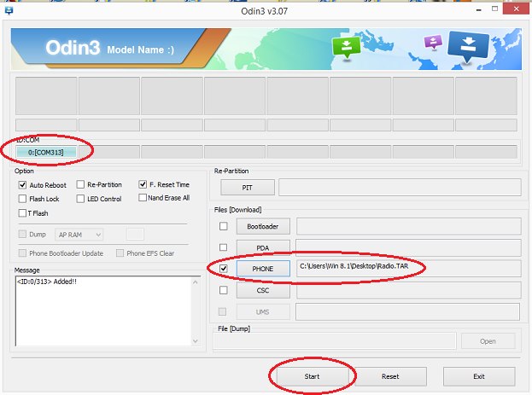Tick the T Flash checkbox
The width and height of the screenshot is (532, 395).
22,213
